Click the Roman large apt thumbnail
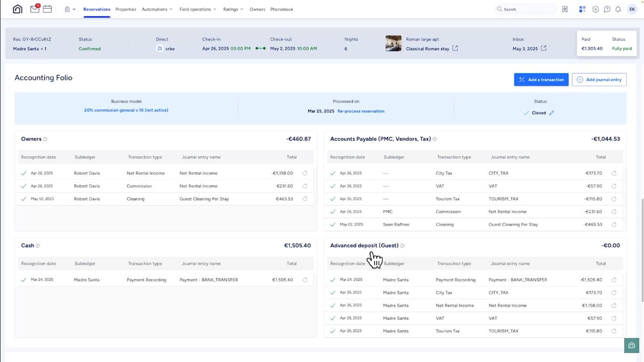The image size is (644, 362). click(x=393, y=43)
